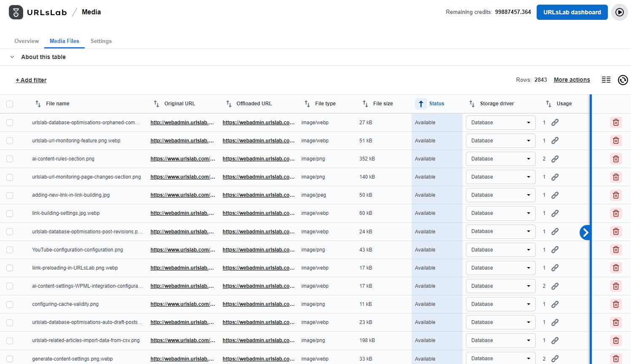Open the URLsLab dashboard
Image resolution: width=631 pixels, height=364 pixels.
point(572,12)
